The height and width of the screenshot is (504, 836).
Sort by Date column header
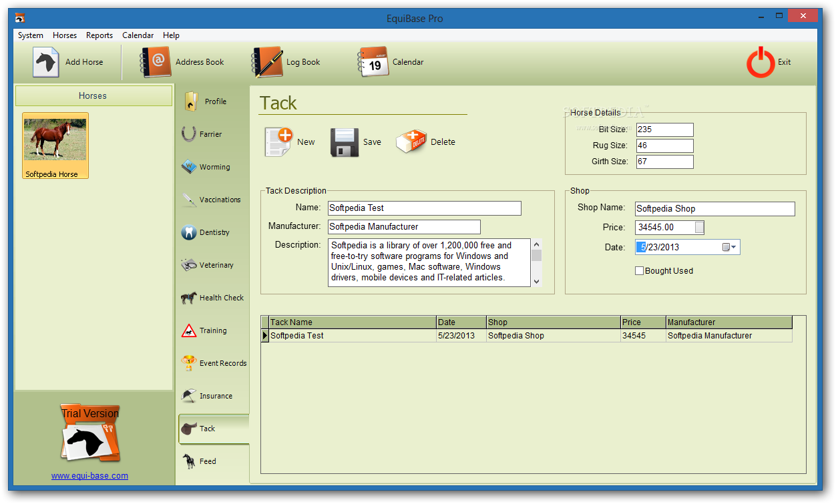[461, 322]
